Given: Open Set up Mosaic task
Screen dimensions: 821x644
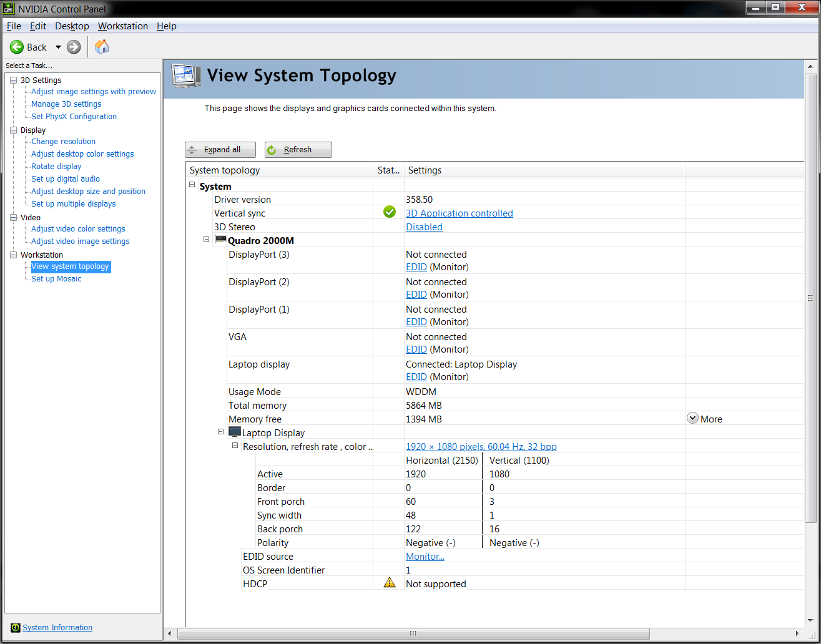Looking at the screenshot, I should [56, 279].
